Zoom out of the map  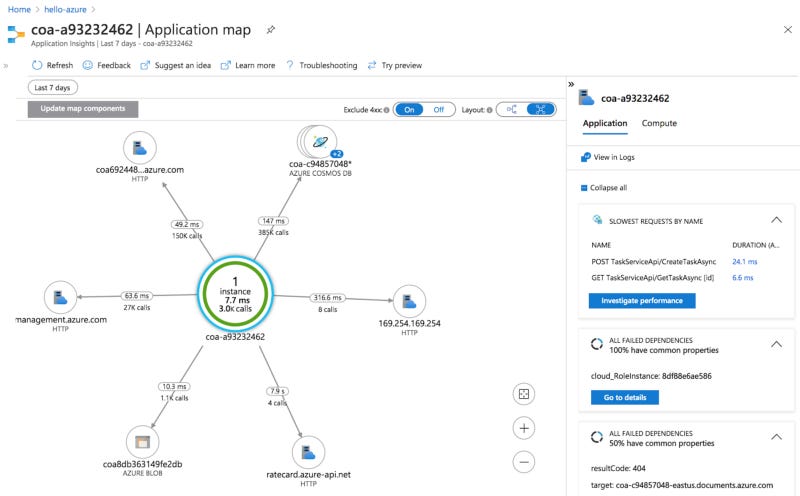(524, 462)
